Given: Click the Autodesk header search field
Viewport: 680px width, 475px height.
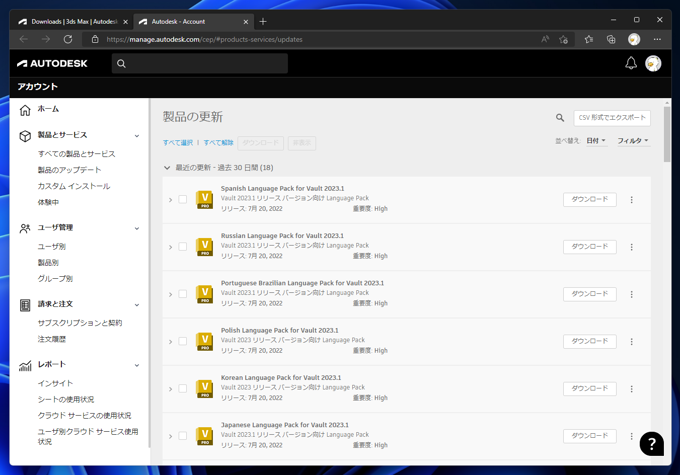Looking at the screenshot, I should tap(200, 63).
